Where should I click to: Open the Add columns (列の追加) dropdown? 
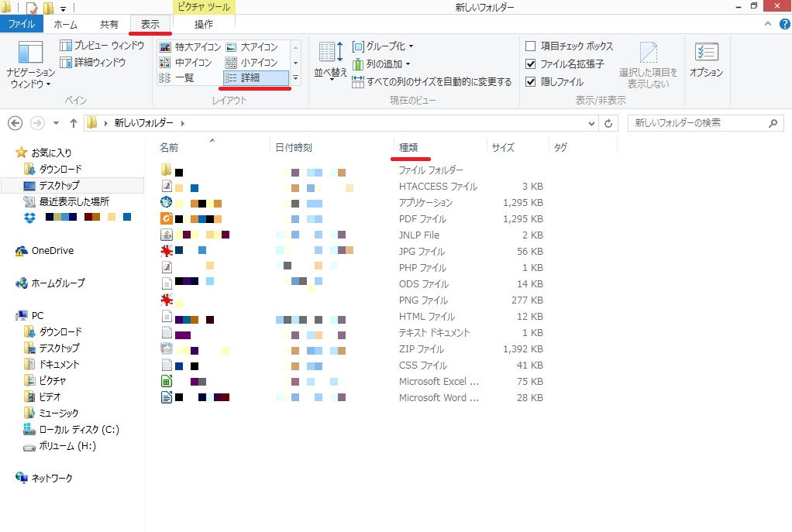381,64
